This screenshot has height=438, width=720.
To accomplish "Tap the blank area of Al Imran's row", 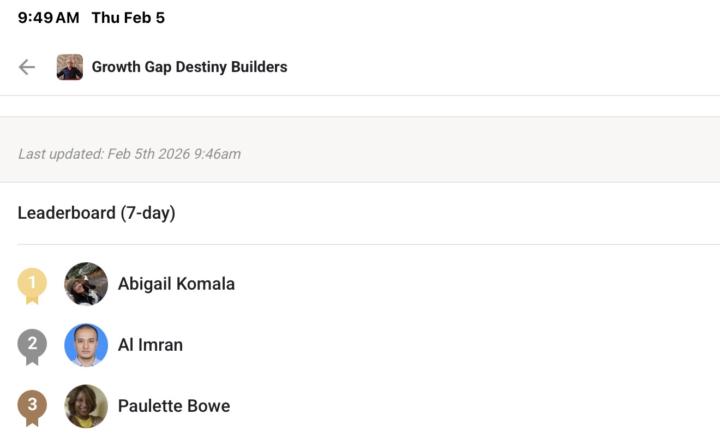I will [x=480, y=345].
